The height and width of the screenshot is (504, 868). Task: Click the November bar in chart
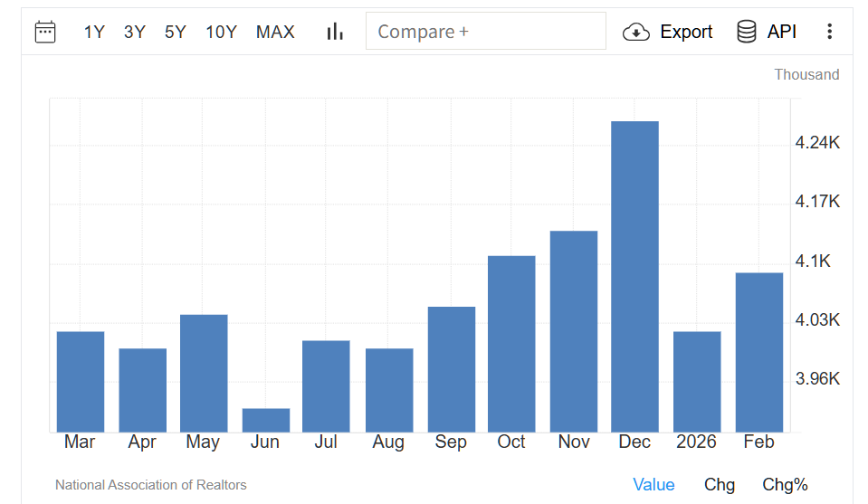click(574, 331)
